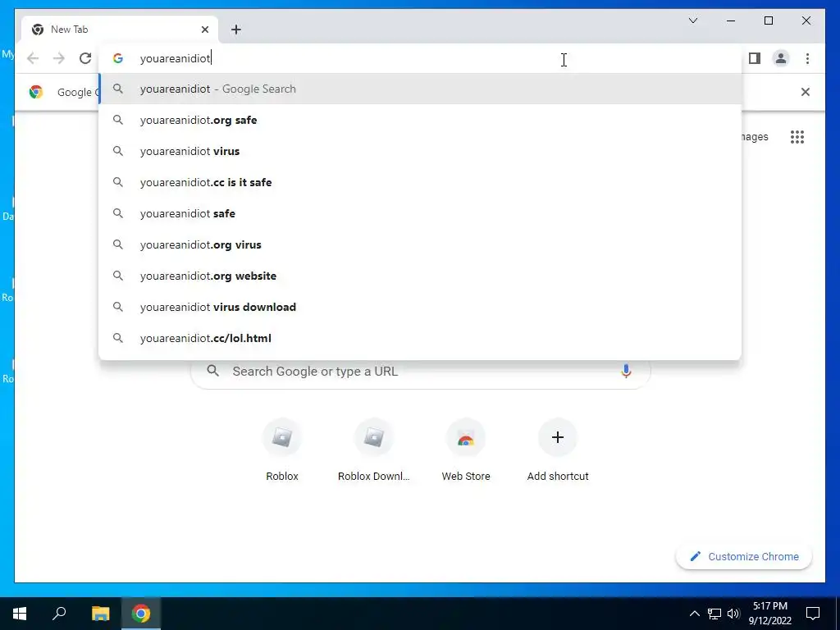Select the New Tab tab
Image resolution: width=840 pixels, height=630 pixels.
pyautogui.click(x=120, y=30)
